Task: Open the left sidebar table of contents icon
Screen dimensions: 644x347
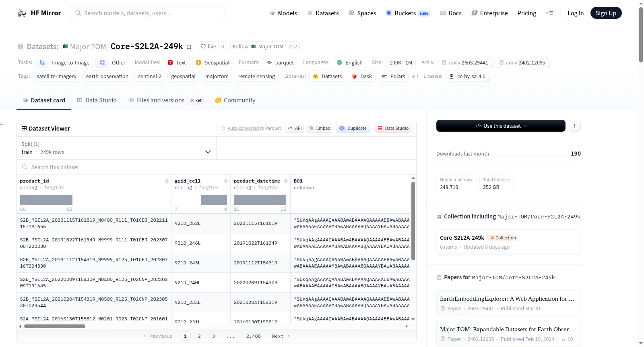Action: coord(2,125)
